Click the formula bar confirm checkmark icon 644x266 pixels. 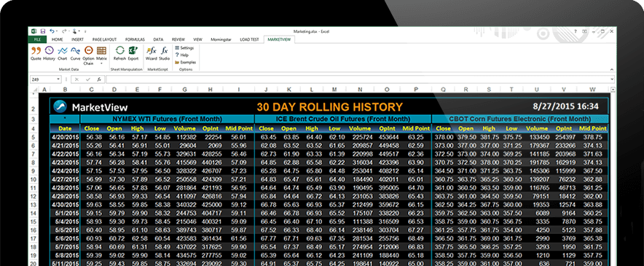pyautogui.click(x=88, y=79)
